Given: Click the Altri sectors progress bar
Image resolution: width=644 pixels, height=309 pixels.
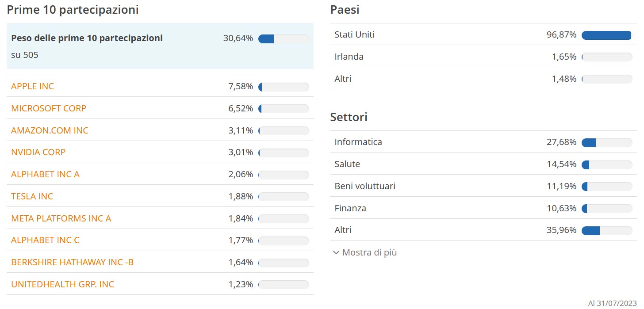Looking at the screenshot, I should 607,231.
